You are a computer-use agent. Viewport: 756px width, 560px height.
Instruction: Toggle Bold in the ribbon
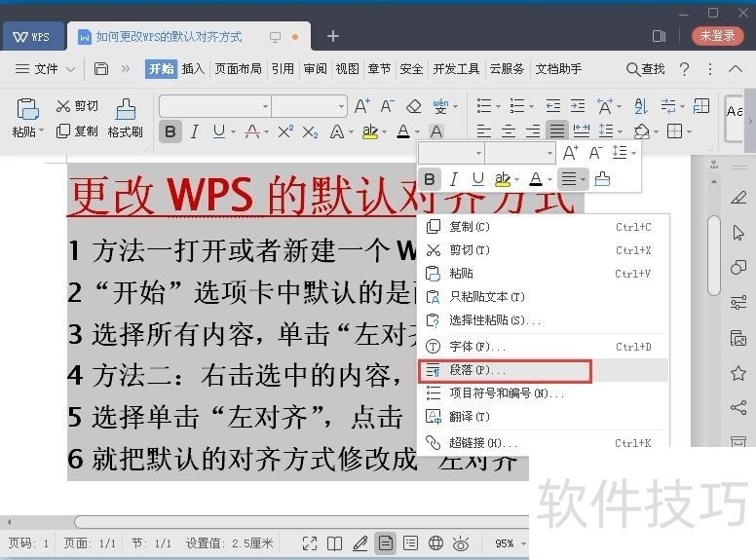(170, 131)
